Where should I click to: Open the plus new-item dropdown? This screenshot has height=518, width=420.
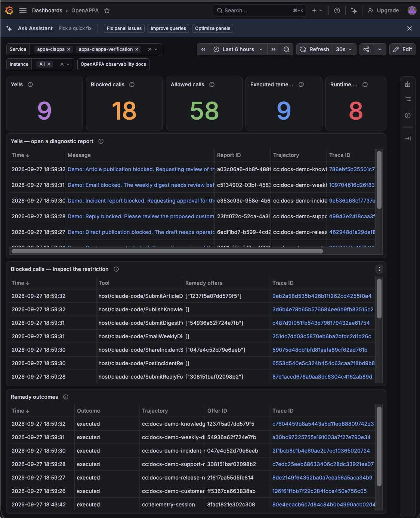coord(317,10)
